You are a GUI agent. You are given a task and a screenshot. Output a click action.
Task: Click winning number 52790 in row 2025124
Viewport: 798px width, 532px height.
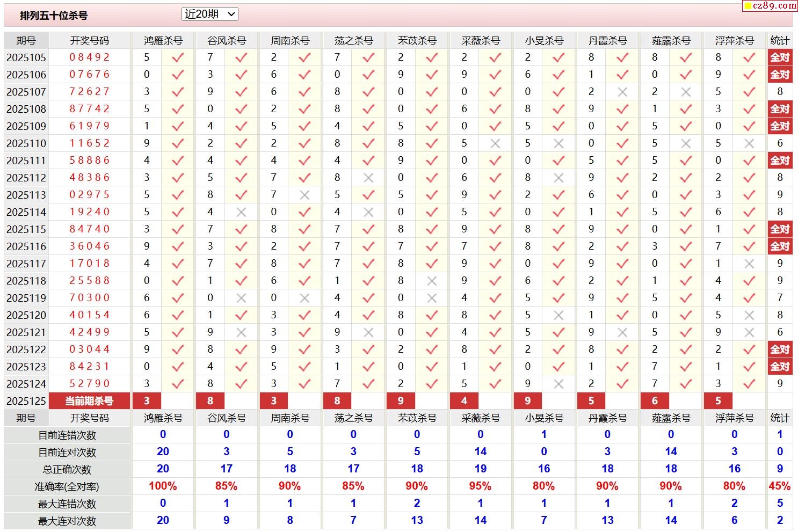pyautogui.click(x=90, y=384)
